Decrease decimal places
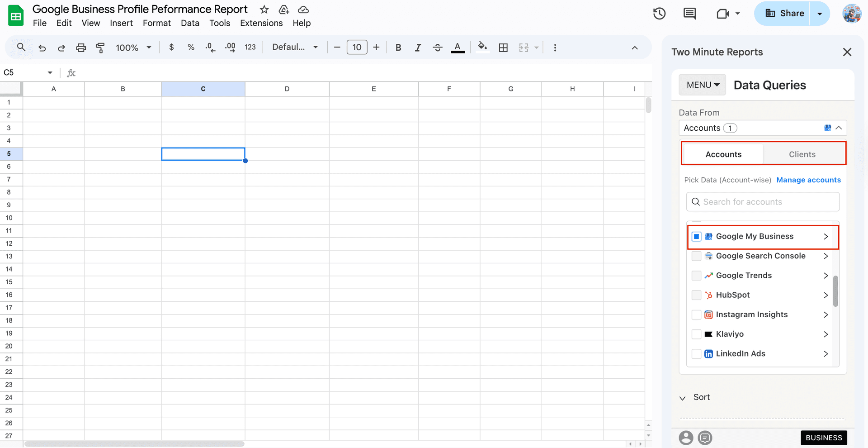Screen dimensions: 868x448 point(209,47)
